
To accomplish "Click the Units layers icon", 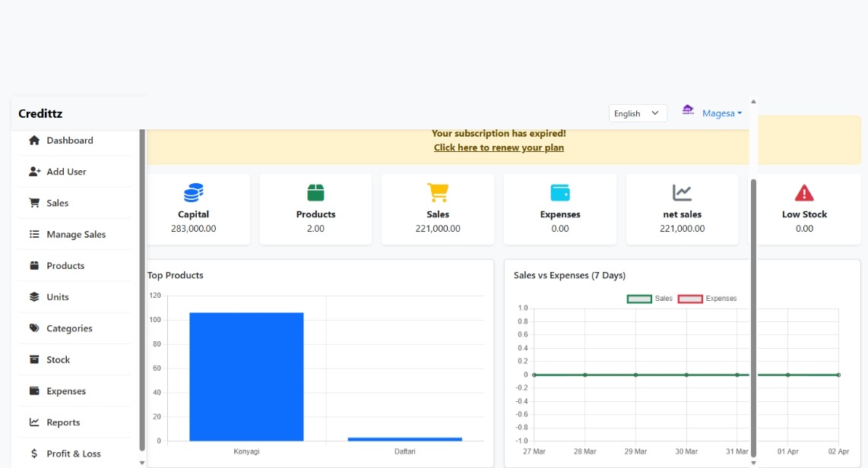I will click(x=34, y=297).
